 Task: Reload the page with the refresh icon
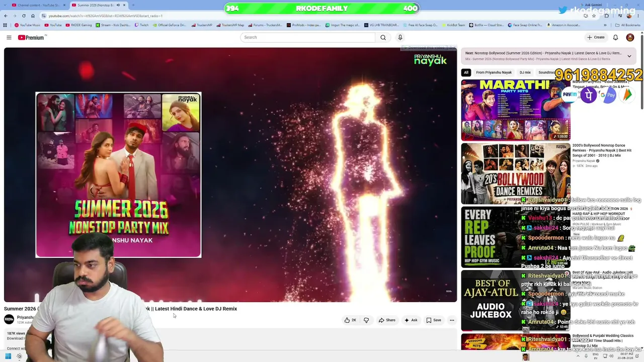24,16
